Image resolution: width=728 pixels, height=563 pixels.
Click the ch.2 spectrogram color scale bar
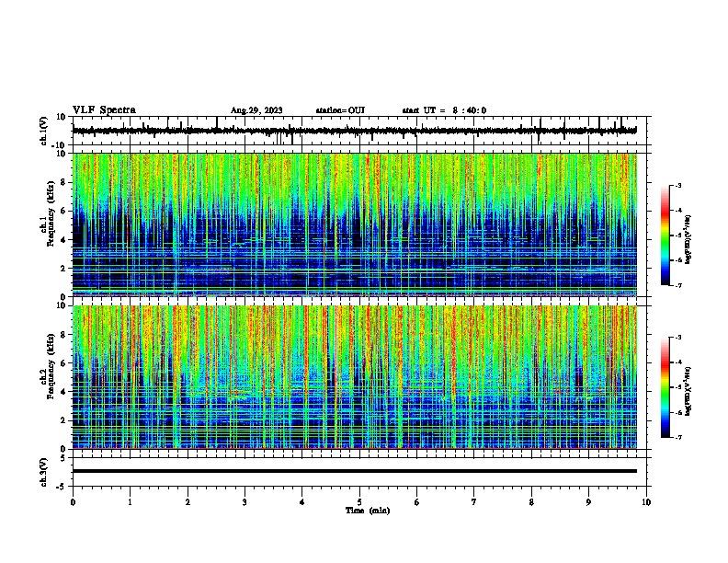tap(665, 387)
